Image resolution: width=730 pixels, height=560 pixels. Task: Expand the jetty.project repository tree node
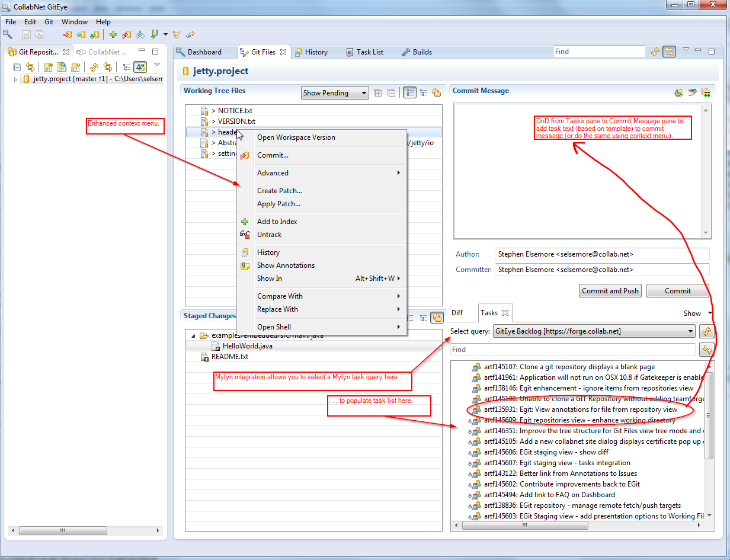tap(15, 79)
